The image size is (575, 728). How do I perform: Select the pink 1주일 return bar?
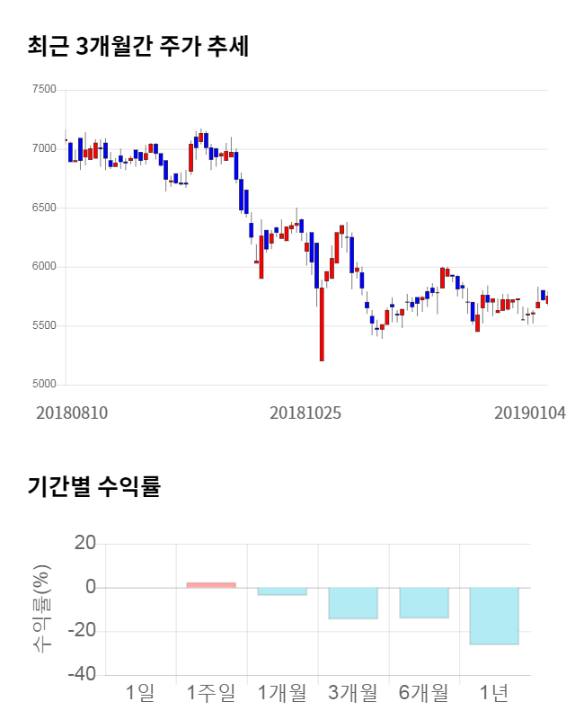point(211,585)
